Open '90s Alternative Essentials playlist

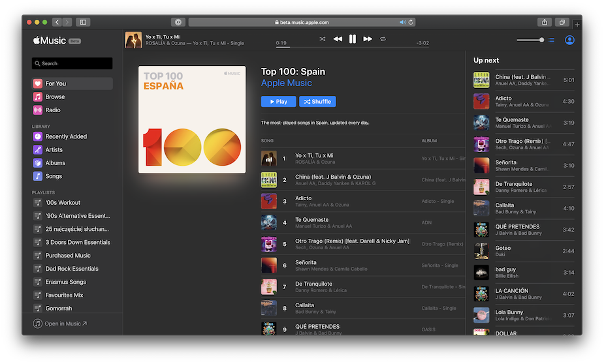[x=72, y=215]
